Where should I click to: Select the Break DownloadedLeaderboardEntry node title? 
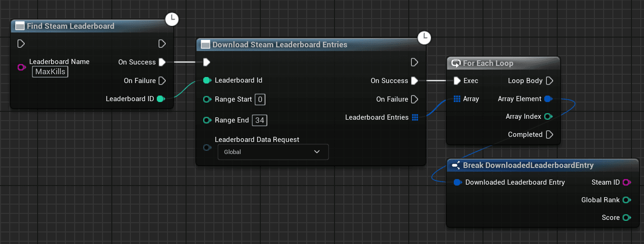point(528,165)
